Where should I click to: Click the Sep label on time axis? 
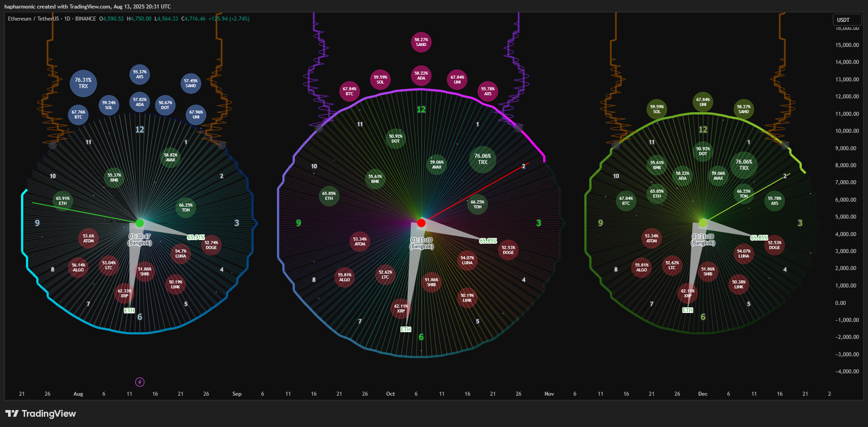point(237,394)
